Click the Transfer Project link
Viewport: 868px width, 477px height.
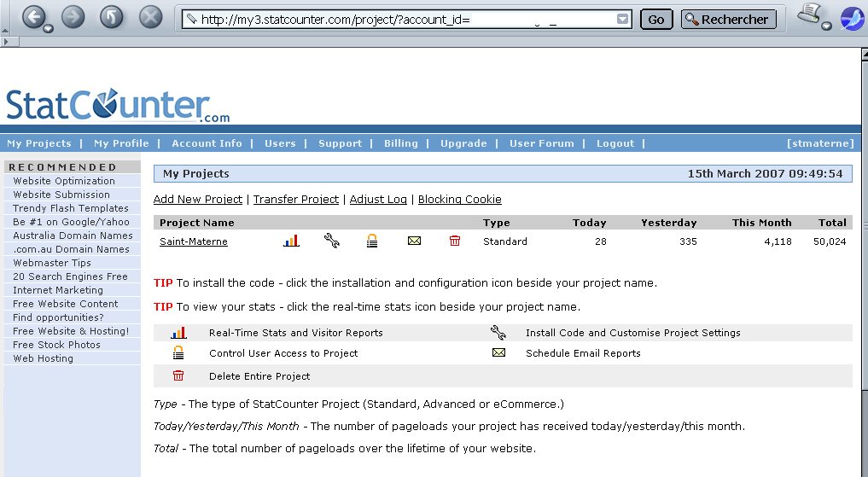click(295, 199)
